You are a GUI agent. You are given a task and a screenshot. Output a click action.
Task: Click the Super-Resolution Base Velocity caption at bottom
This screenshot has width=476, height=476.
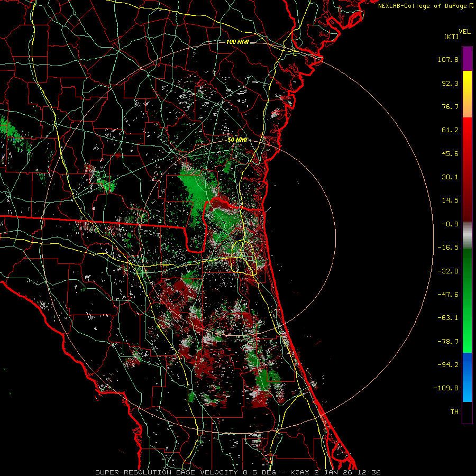237,472
